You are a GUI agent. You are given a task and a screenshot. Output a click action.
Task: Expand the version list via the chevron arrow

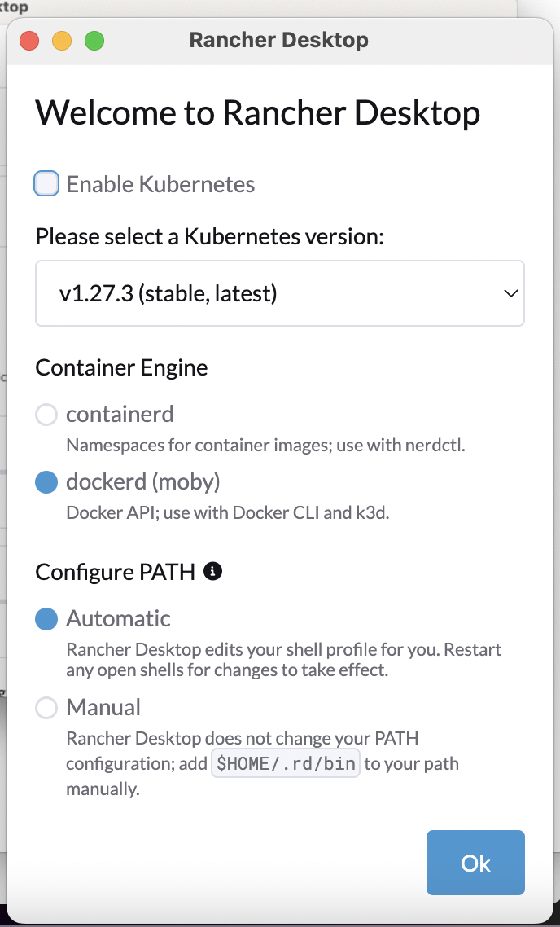(x=511, y=293)
